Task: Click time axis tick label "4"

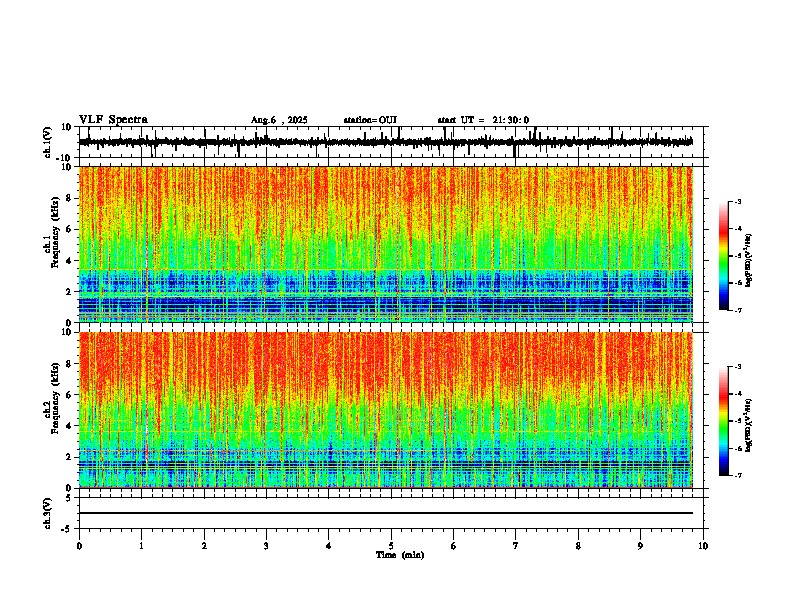Action: [329, 546]
